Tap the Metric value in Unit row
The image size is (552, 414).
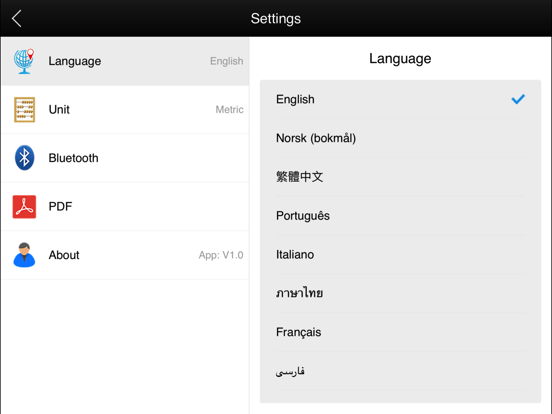click(229, 109)
